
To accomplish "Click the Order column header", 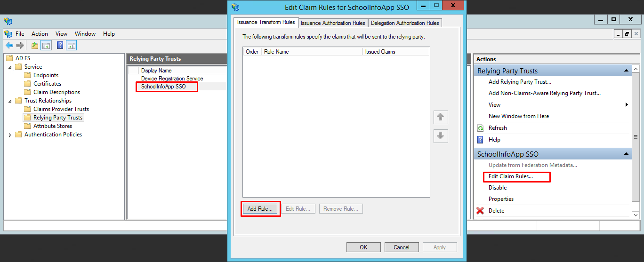I will point(252,52).
